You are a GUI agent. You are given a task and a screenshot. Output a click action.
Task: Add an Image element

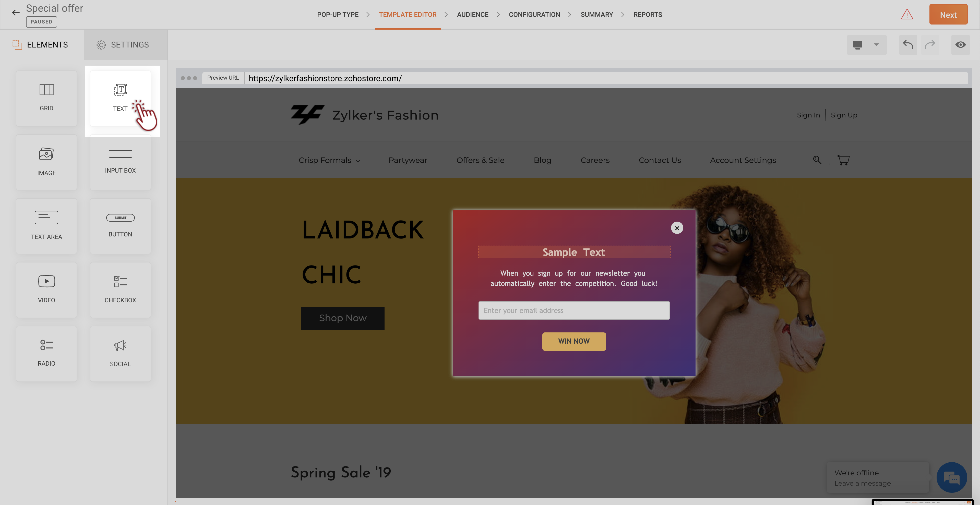(46, 162)
